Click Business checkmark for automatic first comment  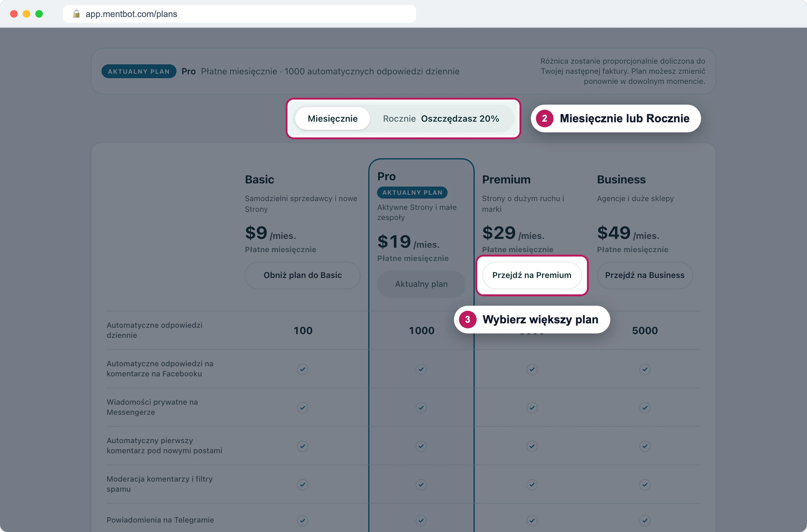[645, 446]
